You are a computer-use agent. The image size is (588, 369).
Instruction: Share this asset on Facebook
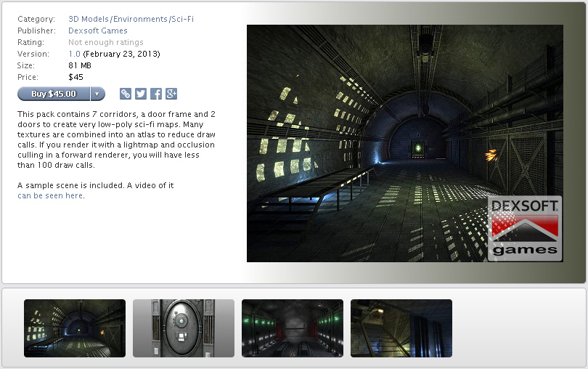(156, 94)
